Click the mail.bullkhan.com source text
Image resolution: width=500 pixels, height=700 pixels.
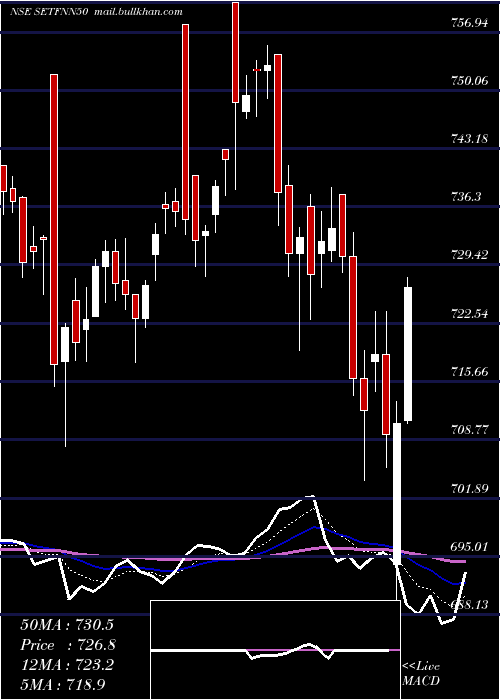pyautogui.click(x=139, y=12)
